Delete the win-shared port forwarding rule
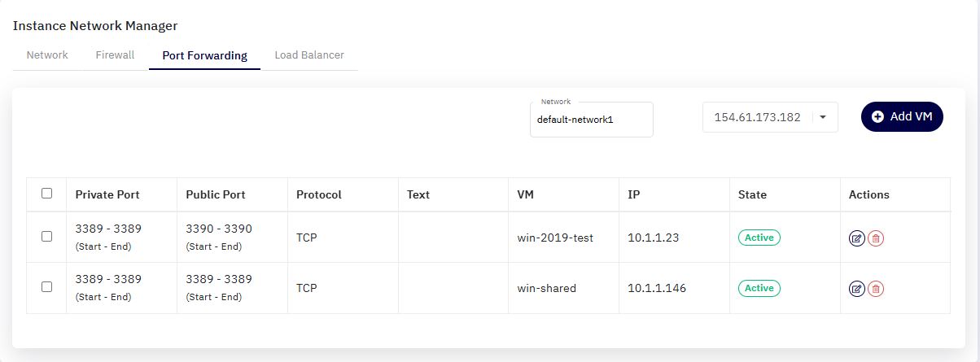 point(876,289)
